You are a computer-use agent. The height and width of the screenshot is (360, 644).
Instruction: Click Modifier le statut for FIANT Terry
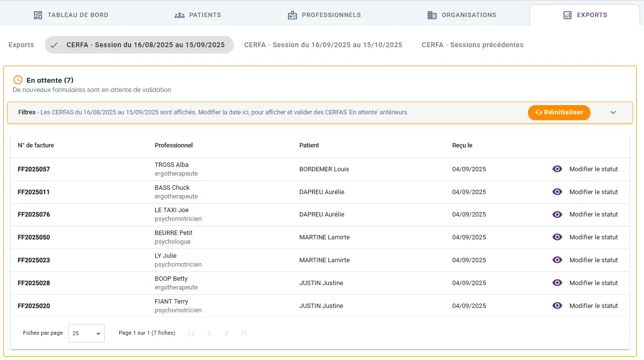coord(593,306)
